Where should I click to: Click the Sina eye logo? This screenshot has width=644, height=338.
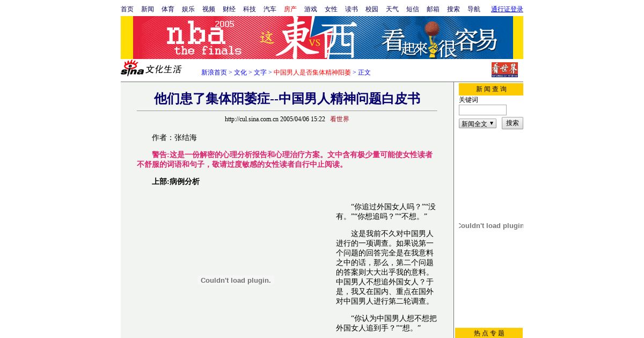point(132,68)
